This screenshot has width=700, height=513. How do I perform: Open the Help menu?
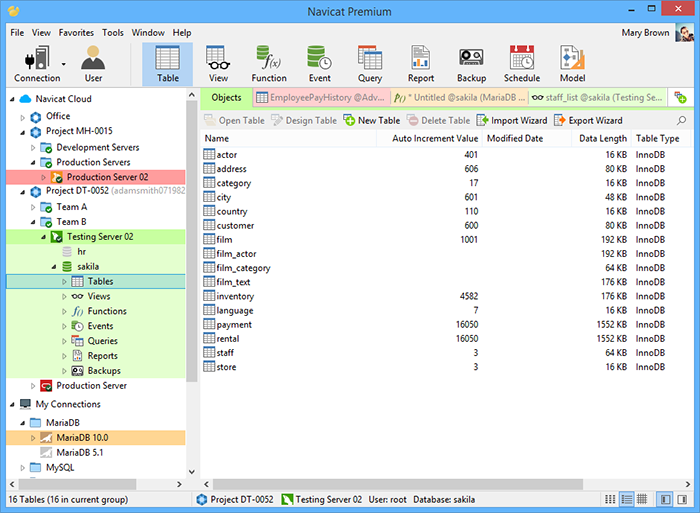click(x=182, y=33)
